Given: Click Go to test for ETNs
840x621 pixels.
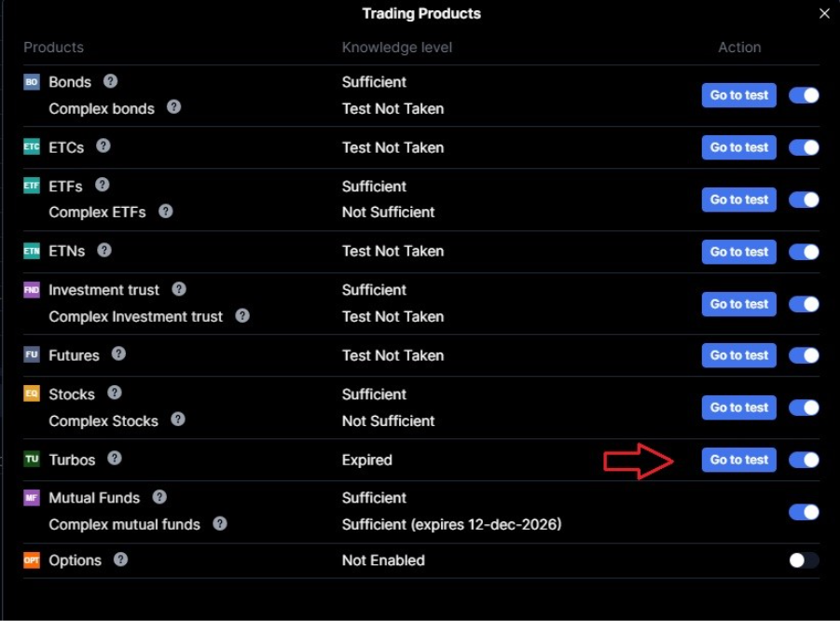Looking at the screenshot, I should (x=738, y=252).
